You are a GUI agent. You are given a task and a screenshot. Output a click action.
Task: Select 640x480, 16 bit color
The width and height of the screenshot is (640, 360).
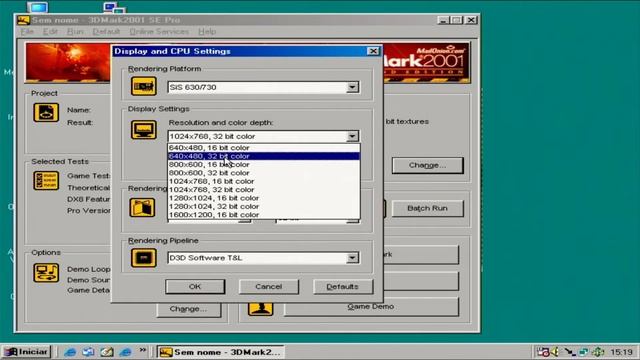264,148
